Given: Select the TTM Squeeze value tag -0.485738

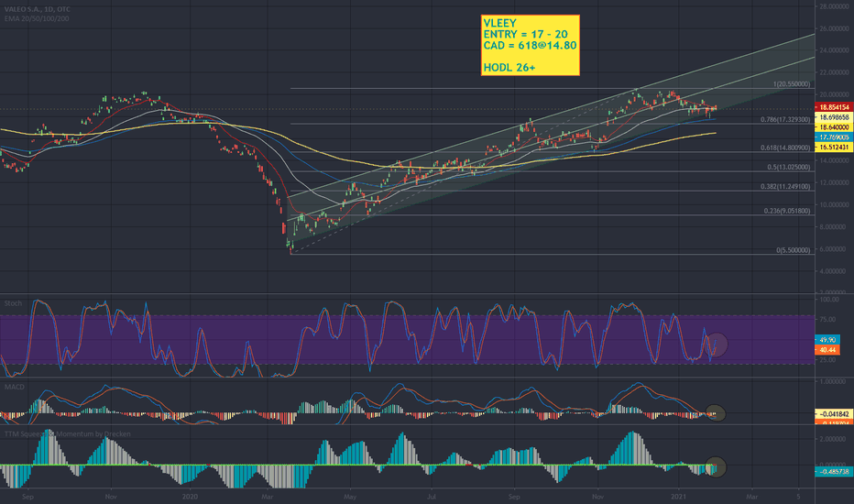Looking at the screenshot, I should pos(833,471).
